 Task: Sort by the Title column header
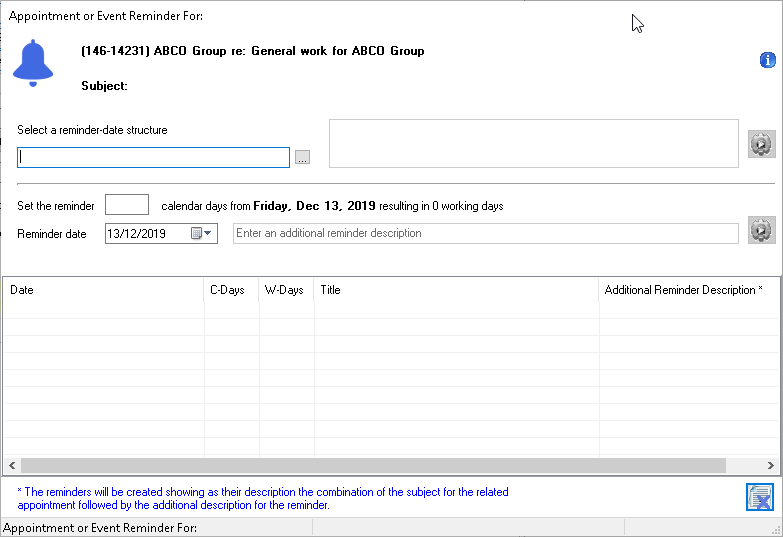(x=456, y=290)
